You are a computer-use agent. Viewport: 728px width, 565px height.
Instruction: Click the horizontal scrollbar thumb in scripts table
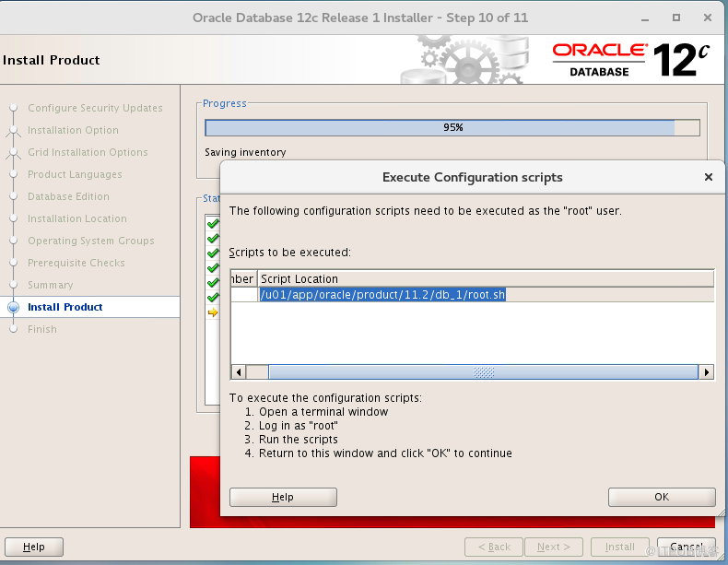tap(483, 371)
